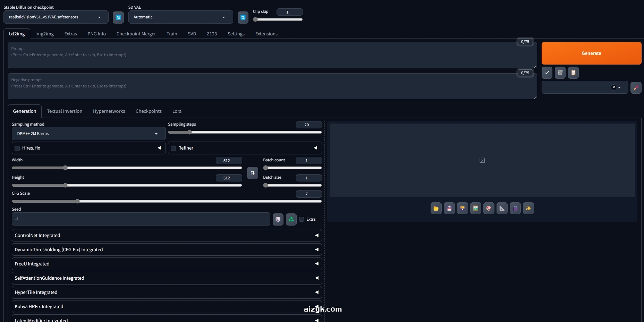Refresh the Stable Diffusion checkpoint list
The width and height of the screenshot is (644, 322).
(118, 17)
